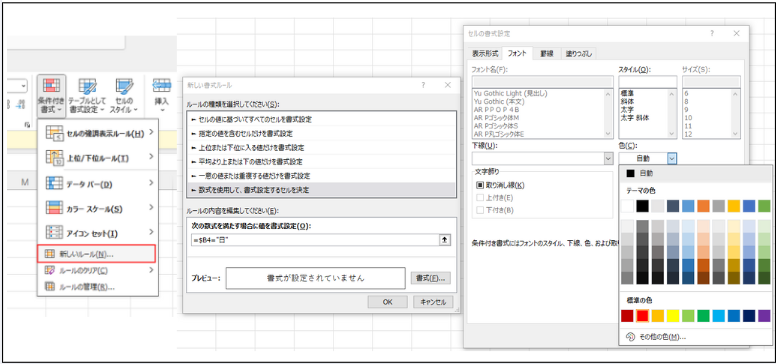This screenshot has height=364, width=776.
Task: Select style 斜体 in style list
Action: pos(627,101)
